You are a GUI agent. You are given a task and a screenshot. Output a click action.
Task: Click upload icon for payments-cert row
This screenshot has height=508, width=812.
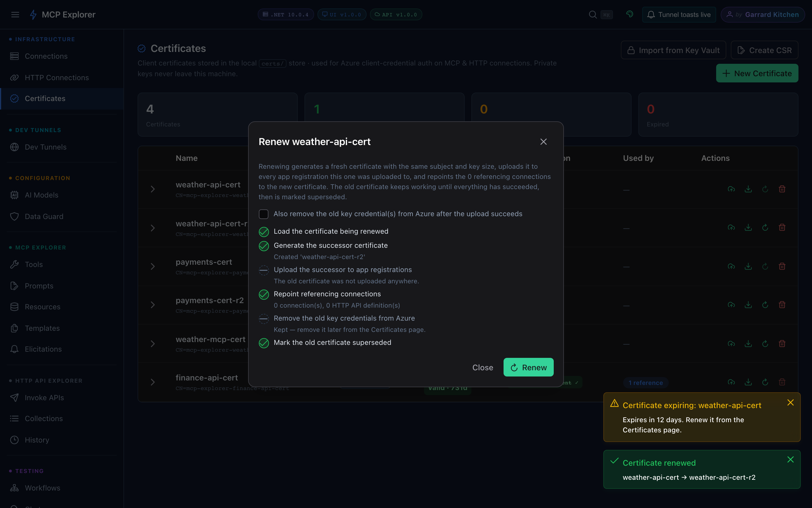point(731,266)
